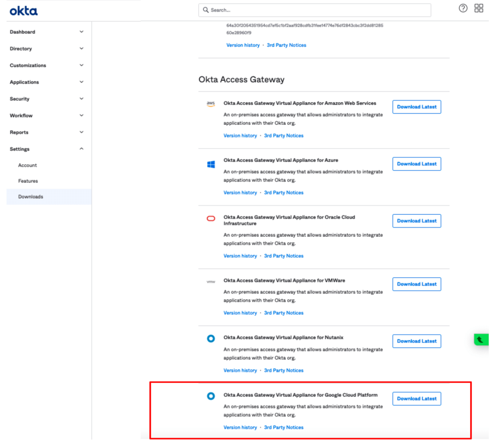Download latest Google Cloud Platform appliance

point(416,399)
